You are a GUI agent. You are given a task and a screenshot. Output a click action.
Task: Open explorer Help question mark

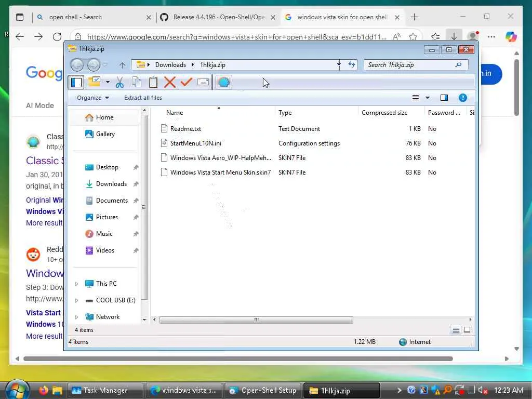(x=462, y=98)
